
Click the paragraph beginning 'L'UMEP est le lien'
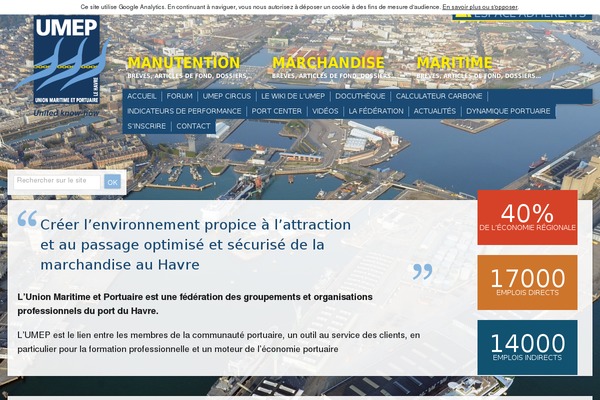pos(218,342)
